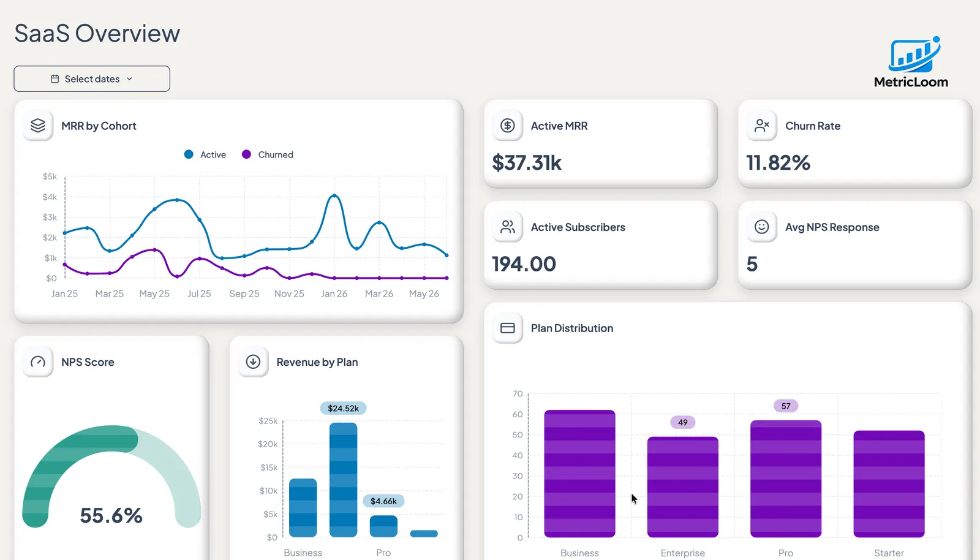The width and height of the screenshot is (980, 560).
Task: Click the tallest bar in Revenue by Plan
Action: [x=343, y=480]
